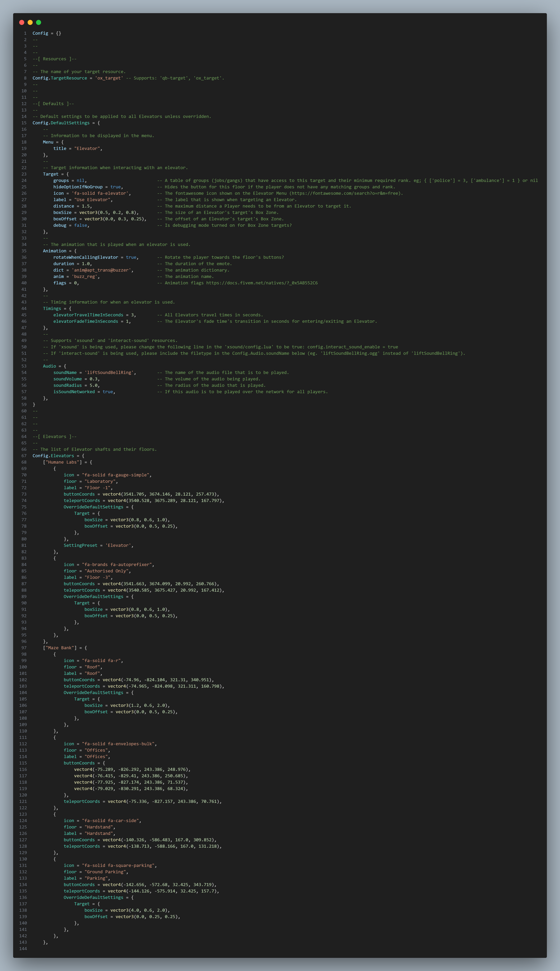Image resolution: width=560 pixels, height=971 pixels.
Task: Select the "Ground Parking" floor string
Action: point(105,872)
